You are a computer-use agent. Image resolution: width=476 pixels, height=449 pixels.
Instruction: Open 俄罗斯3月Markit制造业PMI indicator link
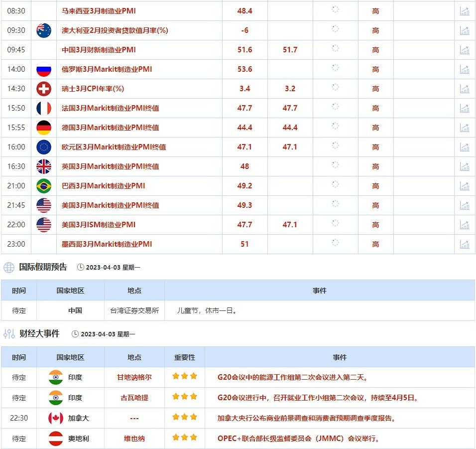107,69
